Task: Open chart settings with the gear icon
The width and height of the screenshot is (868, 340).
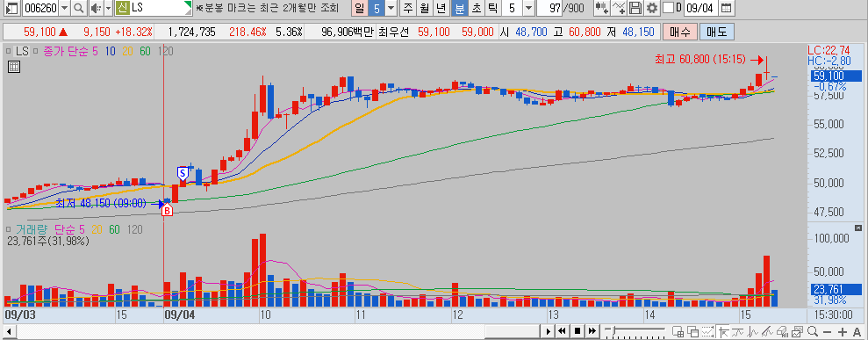Action: click(652, 8)
